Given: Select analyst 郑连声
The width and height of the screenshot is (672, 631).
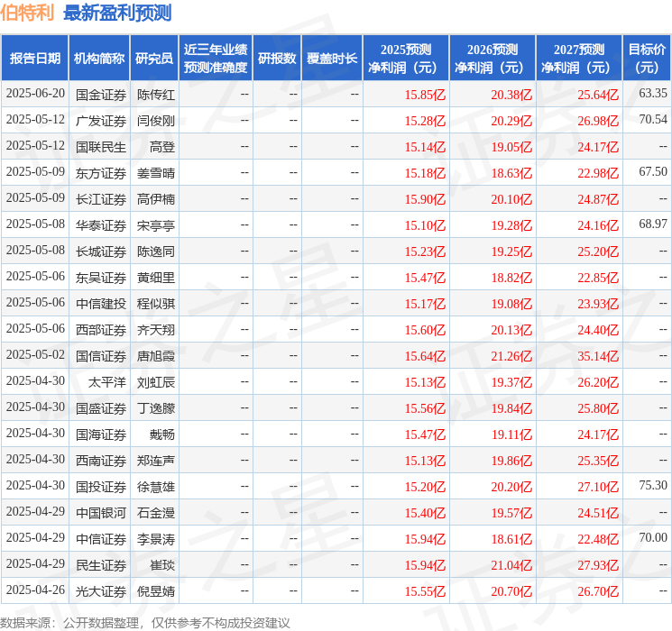Looking at the screenshot, I should click(x=156, y=461).
